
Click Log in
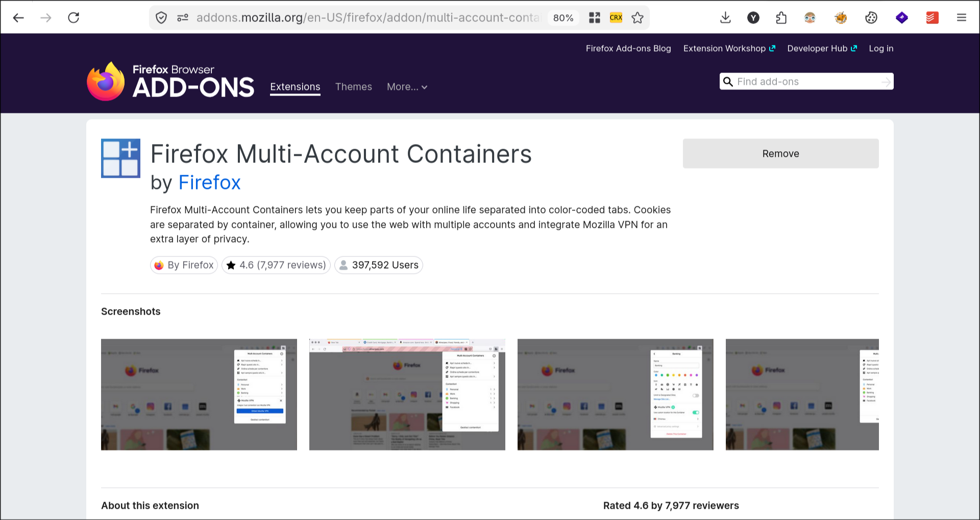click(x=881, y=49)
